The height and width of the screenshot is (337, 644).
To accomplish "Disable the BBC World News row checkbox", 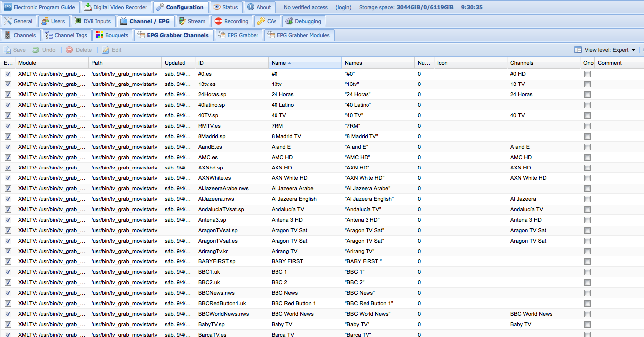I will (8, 314).
